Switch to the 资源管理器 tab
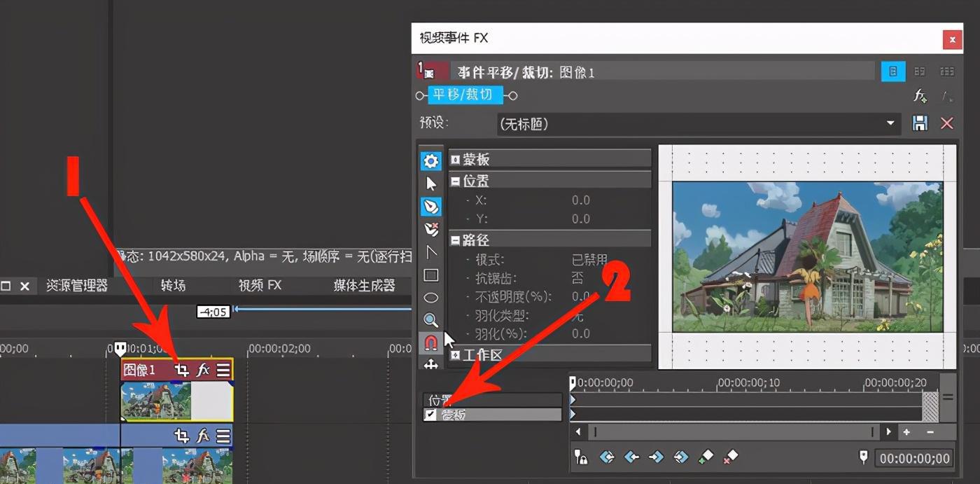The height and width of the screenshot is (484, 980). 77,286
